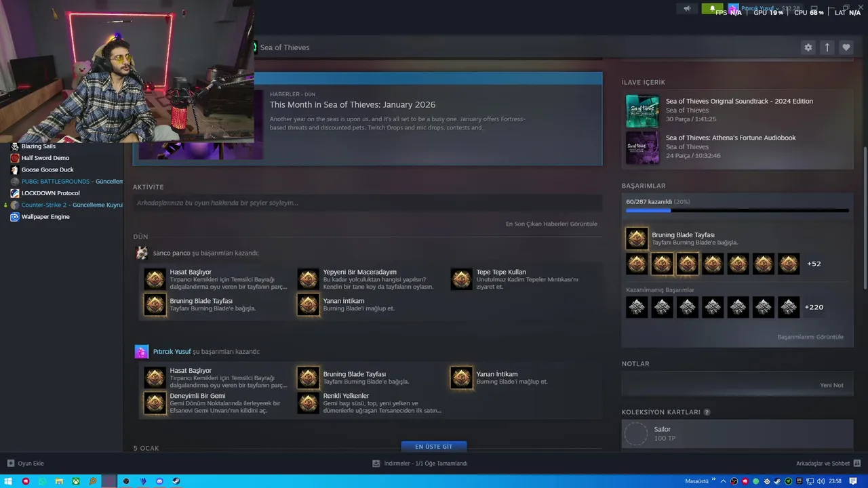Open the Sailor 100 TP trading card

[x=737, y=434]
